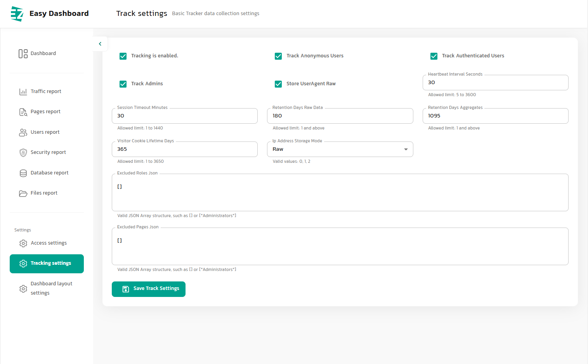Click the Traffic report bar chart icon
This screenshot has height=364, width=588.
coord(23,91)
